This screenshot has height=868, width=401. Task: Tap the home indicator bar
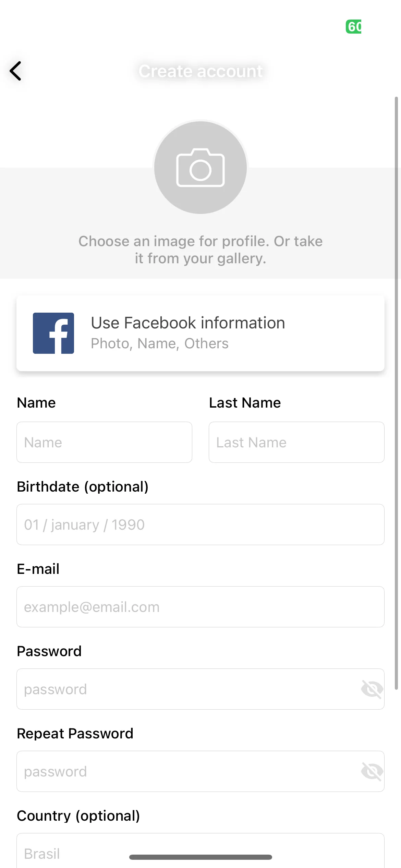[200, 857]
